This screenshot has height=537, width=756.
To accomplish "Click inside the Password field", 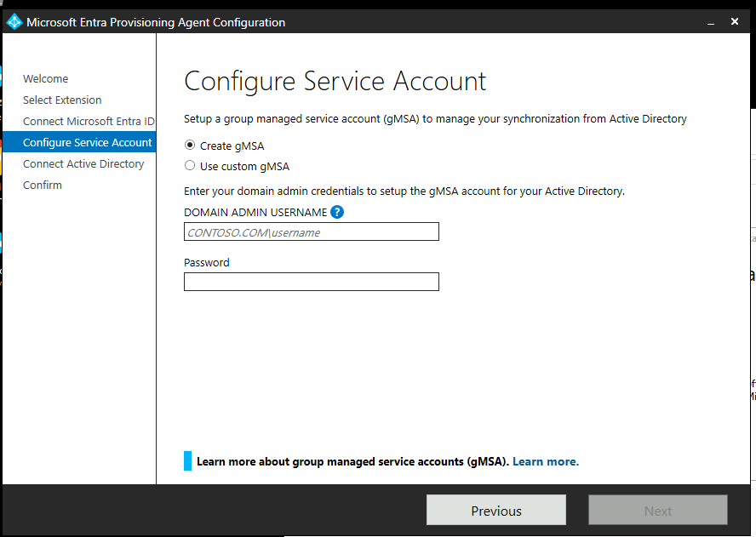I will [x=311, y=282].
